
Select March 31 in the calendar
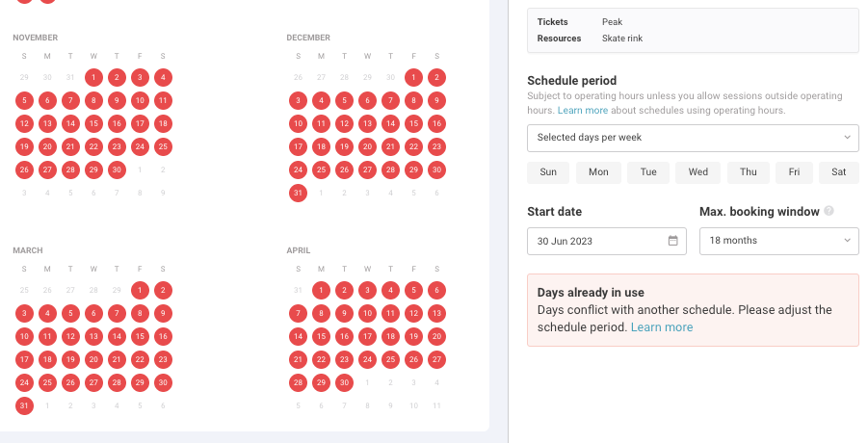tap(24, 405)
